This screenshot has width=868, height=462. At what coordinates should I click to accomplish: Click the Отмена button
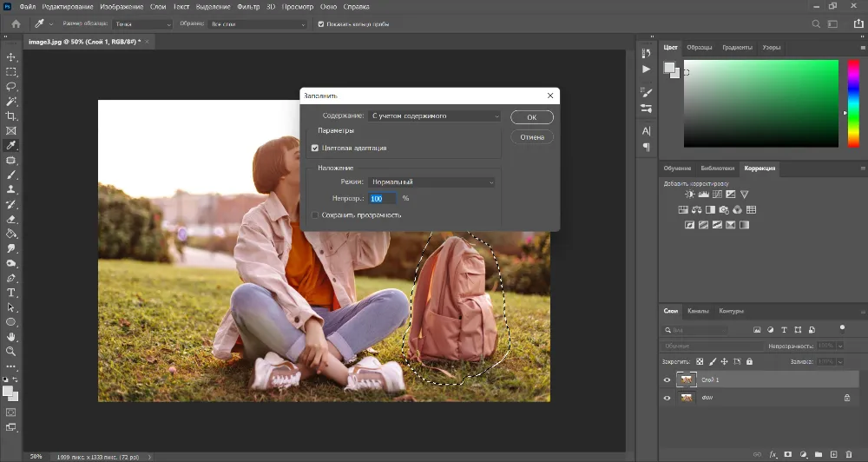tap(532, 137)
